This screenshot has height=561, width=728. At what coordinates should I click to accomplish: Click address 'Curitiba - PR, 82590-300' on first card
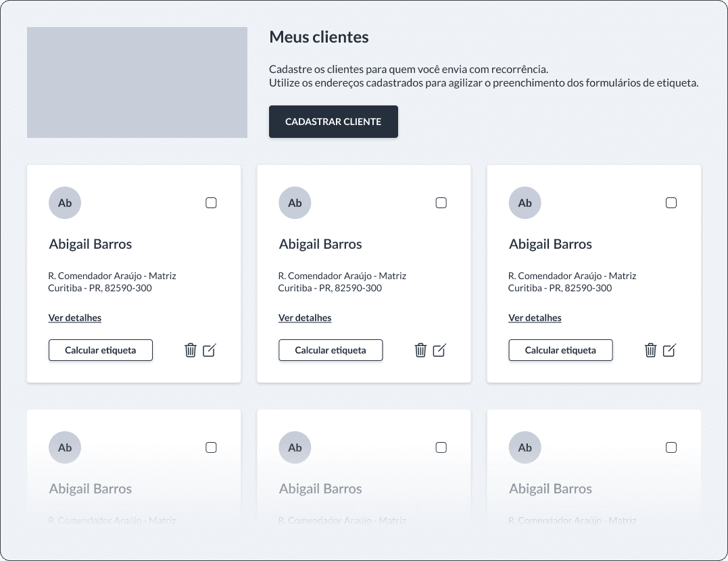[x=100, y=288]
